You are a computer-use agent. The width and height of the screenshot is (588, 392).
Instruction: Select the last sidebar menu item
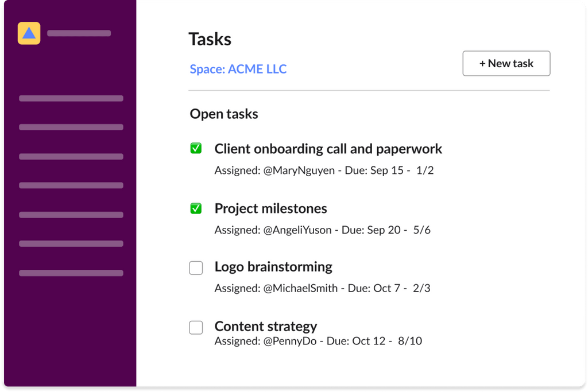coord(71,273)
